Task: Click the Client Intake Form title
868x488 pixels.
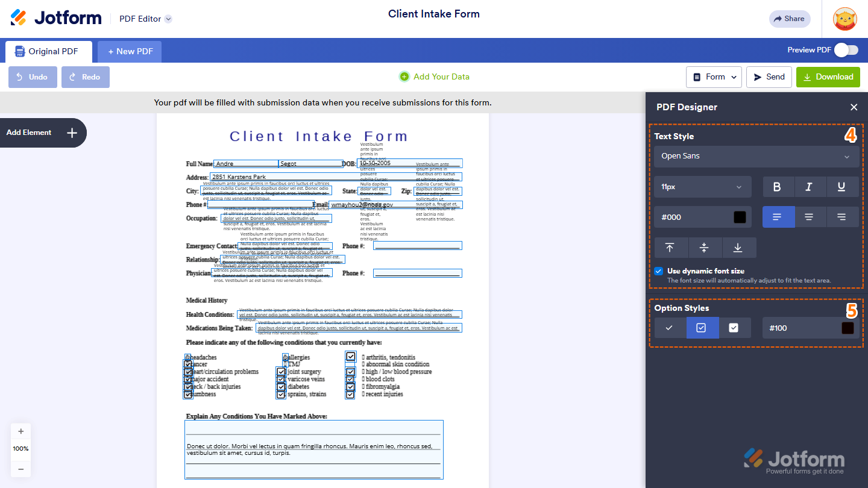Action: [x=434, y=14]
